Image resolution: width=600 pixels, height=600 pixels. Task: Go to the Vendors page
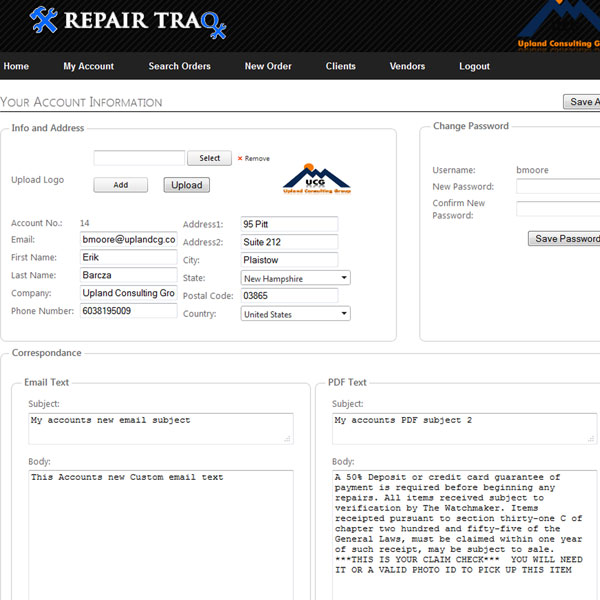407,66
